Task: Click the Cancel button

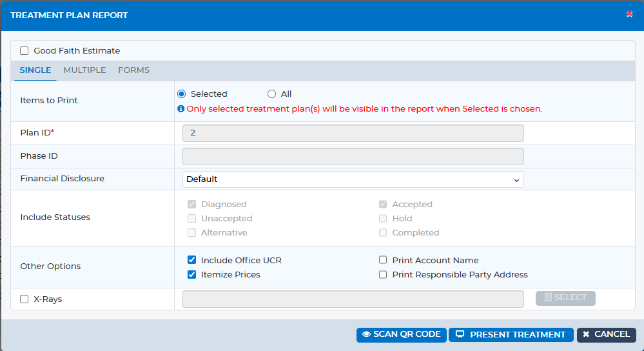Action: coord(606,335)
